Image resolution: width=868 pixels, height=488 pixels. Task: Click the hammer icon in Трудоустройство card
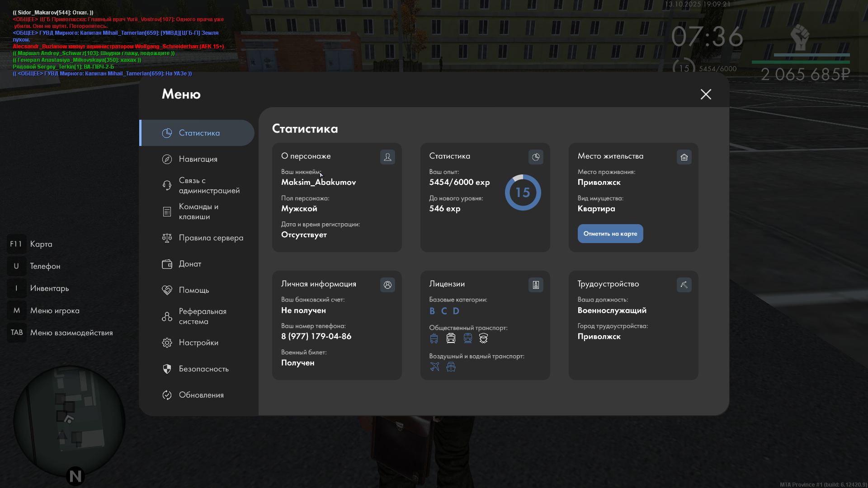click(x=684, y=285)
